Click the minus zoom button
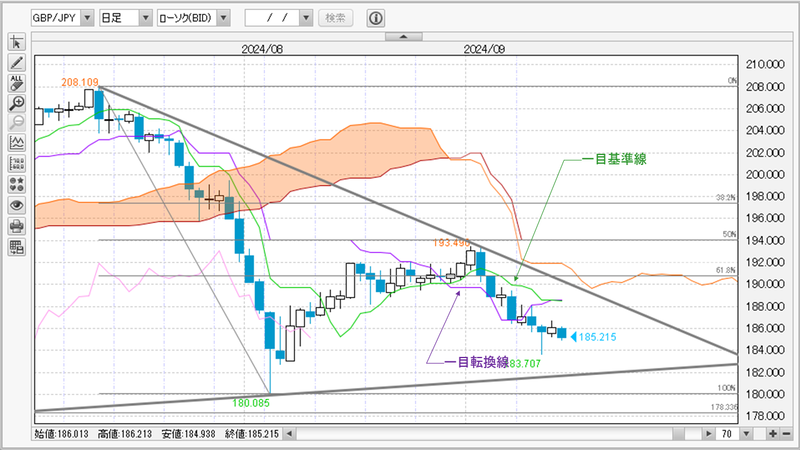Viewport: 800px width, 450px height. point(786,434)
